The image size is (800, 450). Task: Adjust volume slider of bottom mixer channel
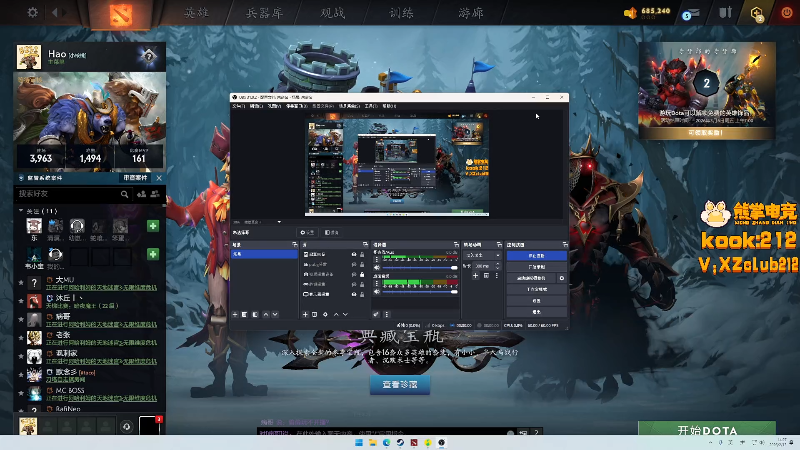click(420, 291)
